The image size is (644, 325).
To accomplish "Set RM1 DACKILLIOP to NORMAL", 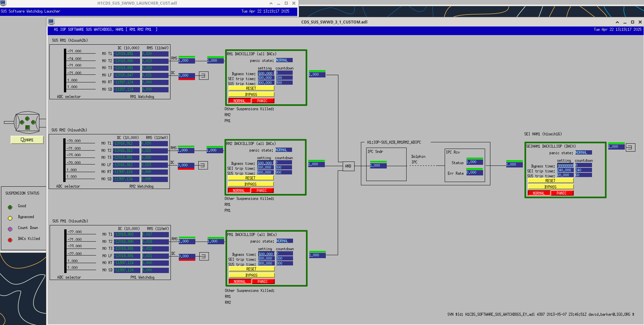I will pos(239,101).
